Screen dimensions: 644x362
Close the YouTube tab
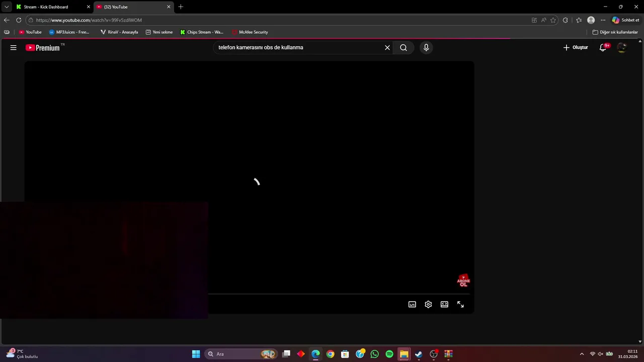pyautogui.click(x=169, y=7)
